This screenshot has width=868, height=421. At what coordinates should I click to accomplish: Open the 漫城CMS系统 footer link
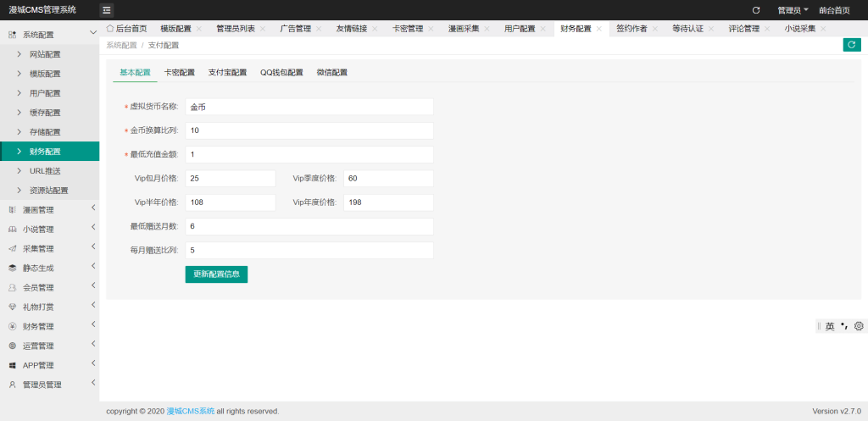click(x=190, y=412)
